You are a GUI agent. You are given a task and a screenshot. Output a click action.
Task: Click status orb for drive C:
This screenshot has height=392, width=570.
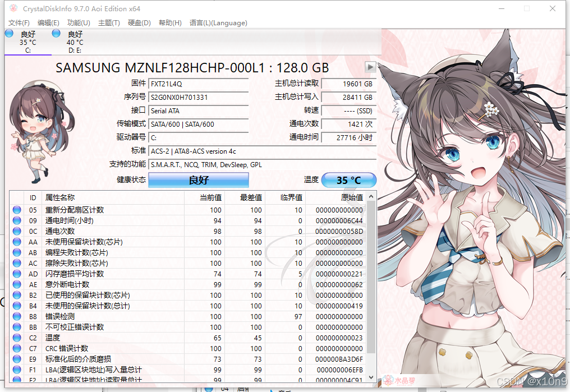coord(9,34)
